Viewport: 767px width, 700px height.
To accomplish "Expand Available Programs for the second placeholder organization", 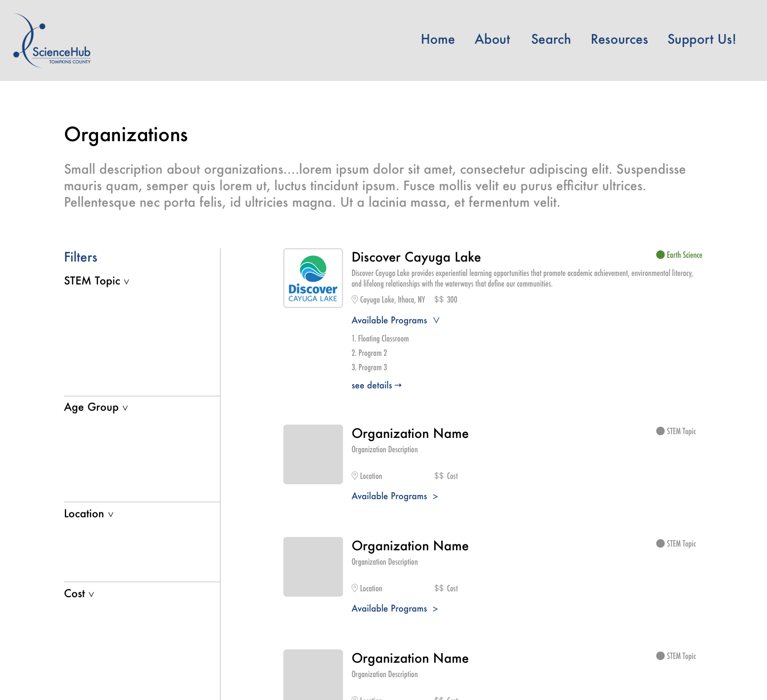I will tap(395, 608).
